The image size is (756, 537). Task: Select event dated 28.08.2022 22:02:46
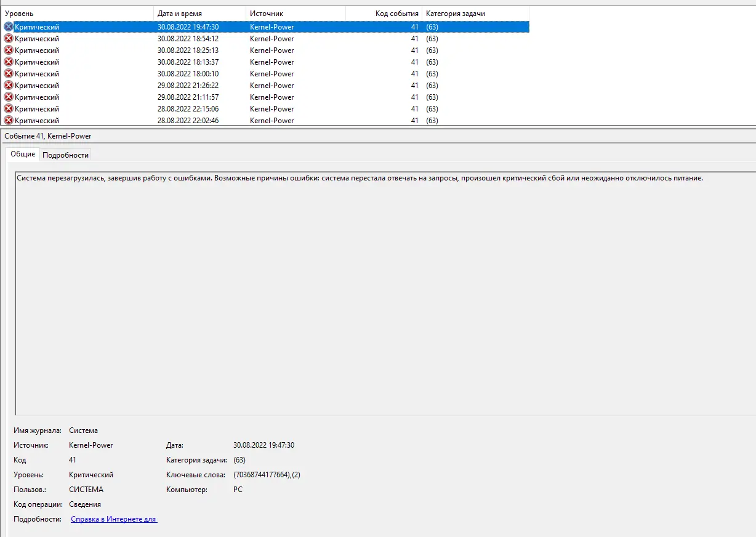coord(265,121)
